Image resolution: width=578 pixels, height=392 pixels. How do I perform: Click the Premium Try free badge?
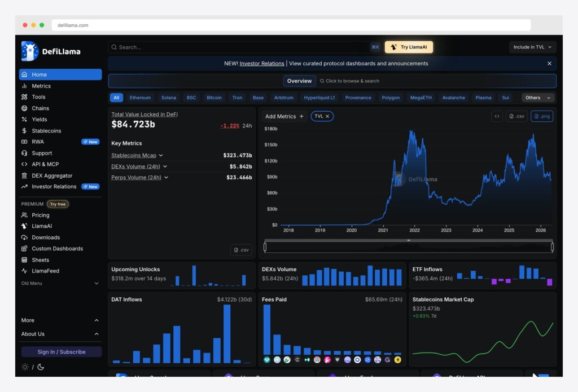[58, 204]
